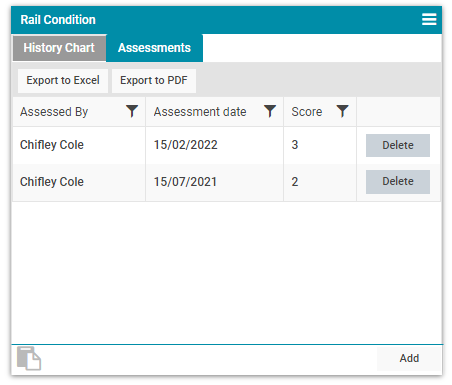Image resolution: width=452 pixels, height=385 pixels.
Task: Select the Assessments tab
Action: point(154,48)
